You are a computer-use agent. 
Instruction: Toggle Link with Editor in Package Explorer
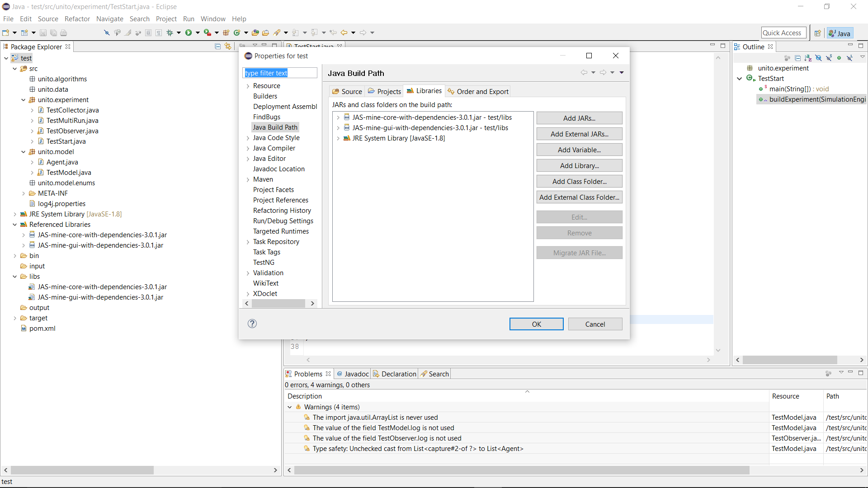point(228,47)
